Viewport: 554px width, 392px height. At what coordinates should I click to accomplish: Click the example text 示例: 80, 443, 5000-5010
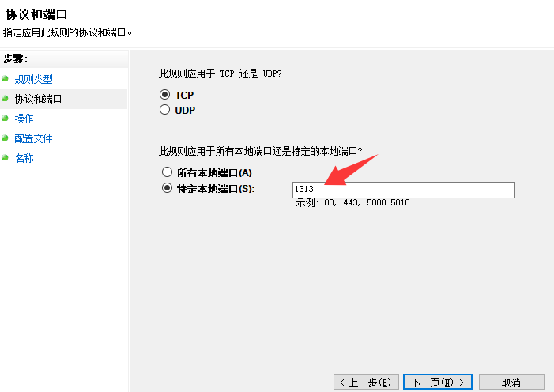[x=352, y=202]
